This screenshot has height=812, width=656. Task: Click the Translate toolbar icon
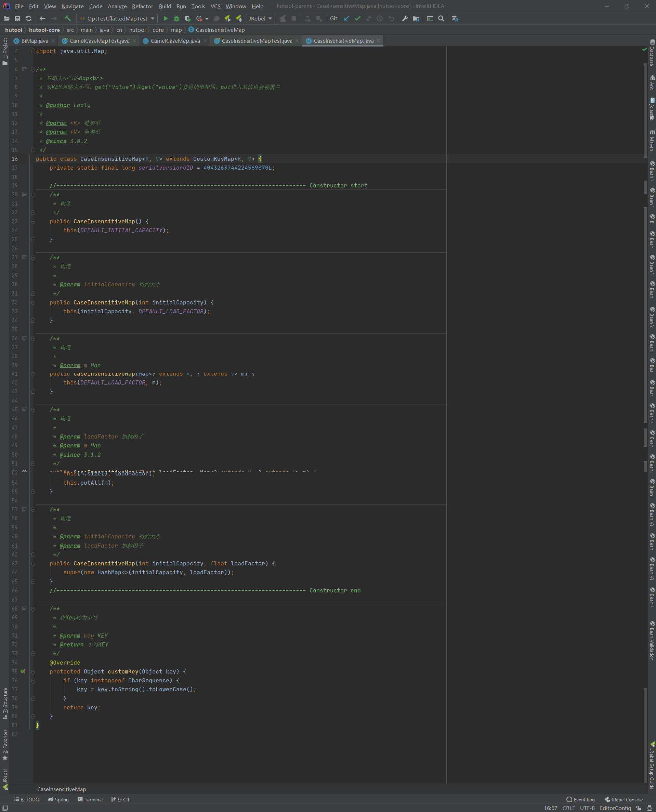(x=455, y=18)
